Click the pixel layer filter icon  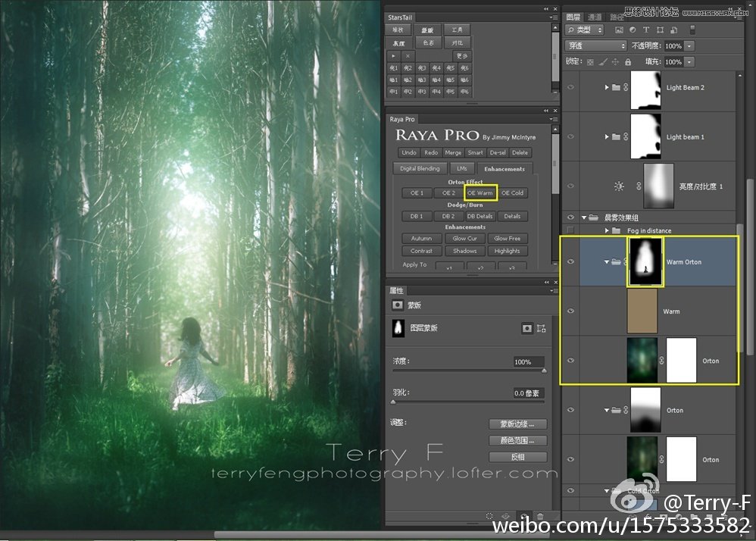pos(619,30)
